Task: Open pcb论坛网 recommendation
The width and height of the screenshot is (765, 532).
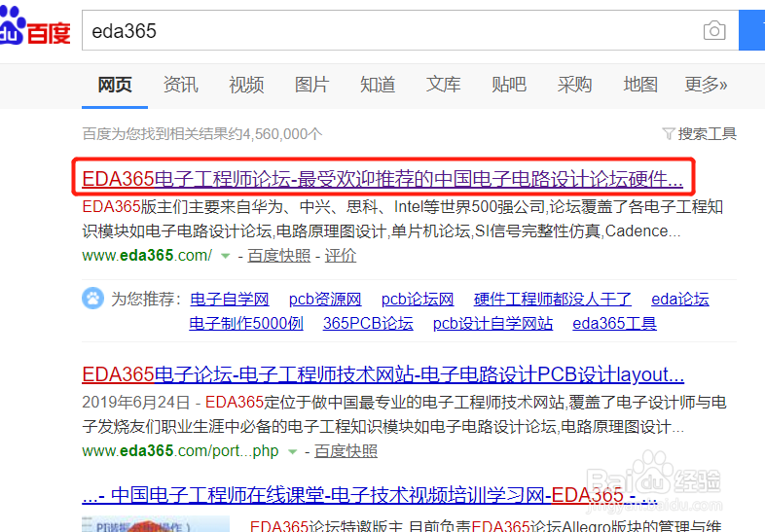Action: [418, 299]
